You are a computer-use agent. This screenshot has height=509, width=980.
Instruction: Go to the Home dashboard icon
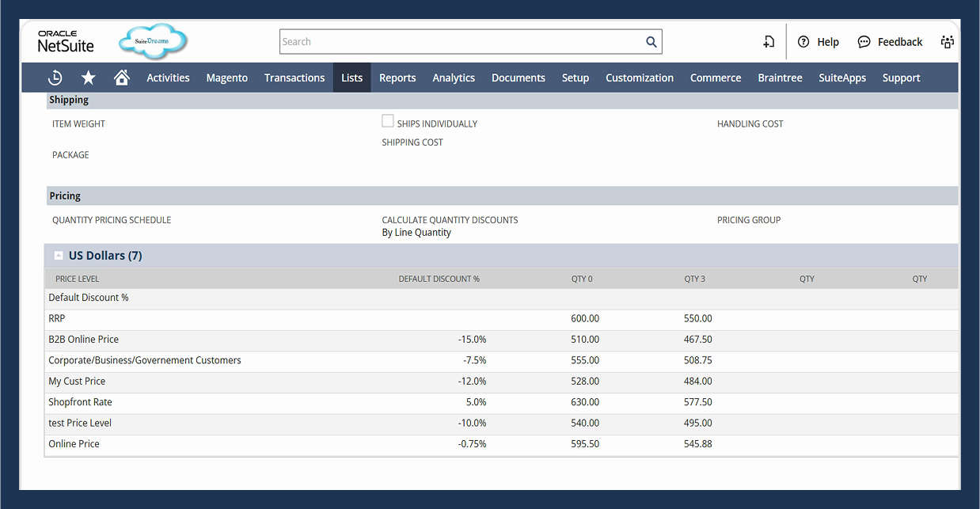[x=121, y=78]
